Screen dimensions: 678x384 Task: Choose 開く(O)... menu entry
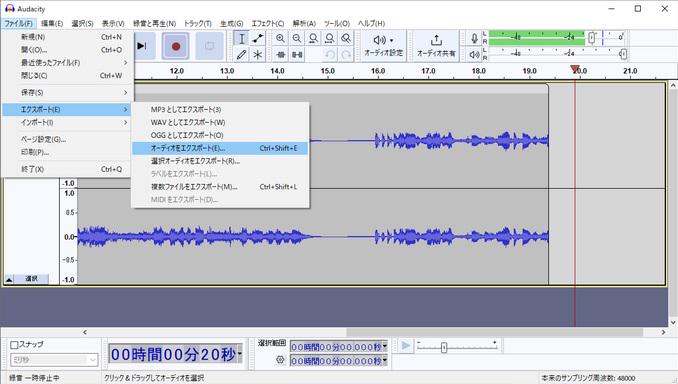click(x=67, y=50)
